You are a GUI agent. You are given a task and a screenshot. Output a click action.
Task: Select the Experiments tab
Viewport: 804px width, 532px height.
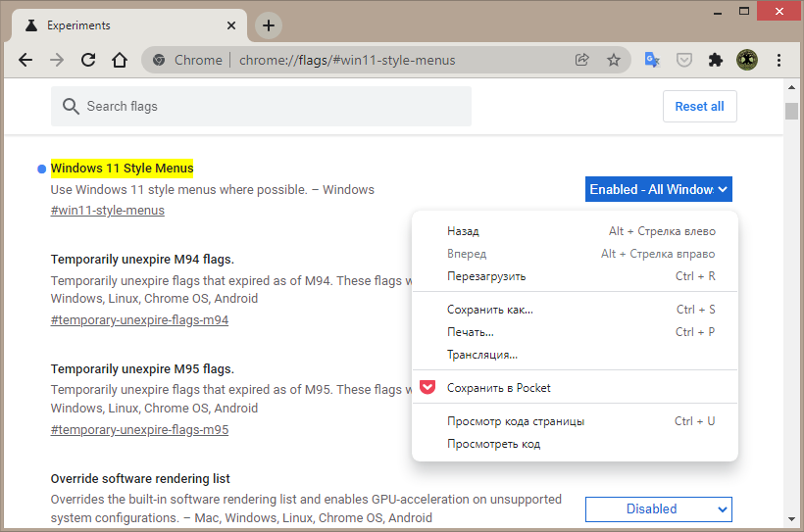(128, 25)
